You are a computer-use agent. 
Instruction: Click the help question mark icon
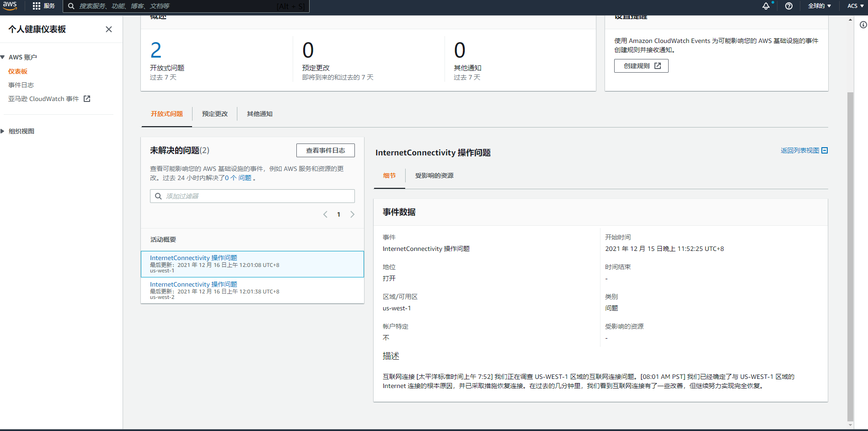coord(788,6)
